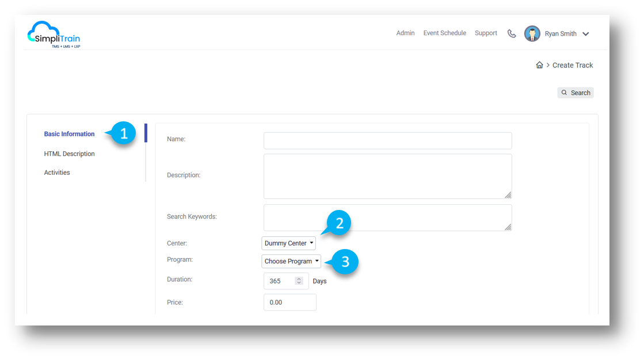Decrement the Duration days value
The width and height of the screenshot is (644, 360).
(x=299, y=283)
